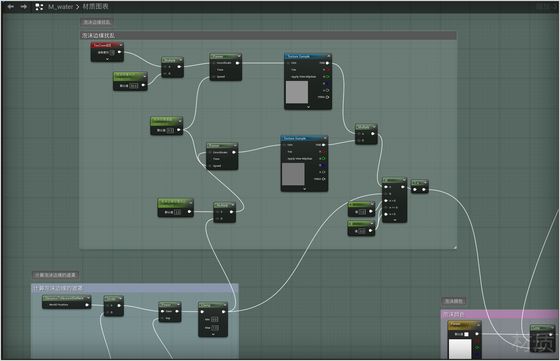Go forward with the right arrow button
Screen dimensions: 560x361
(x=24, y=6)
